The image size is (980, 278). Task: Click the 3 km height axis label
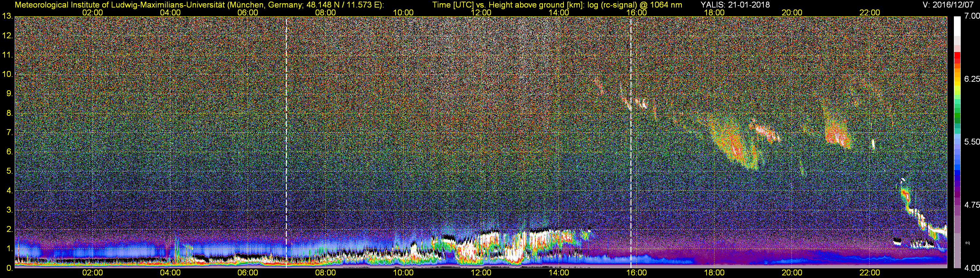click(x=9, y=210)
